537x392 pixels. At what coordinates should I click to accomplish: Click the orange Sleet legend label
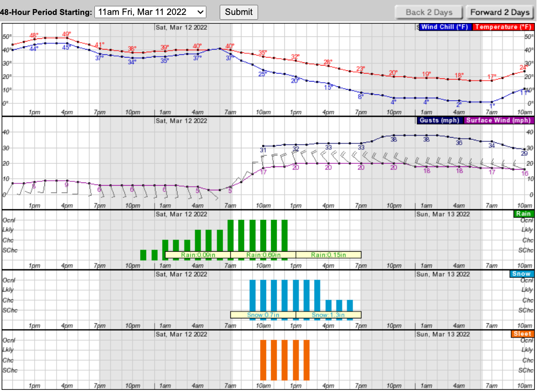522,334
